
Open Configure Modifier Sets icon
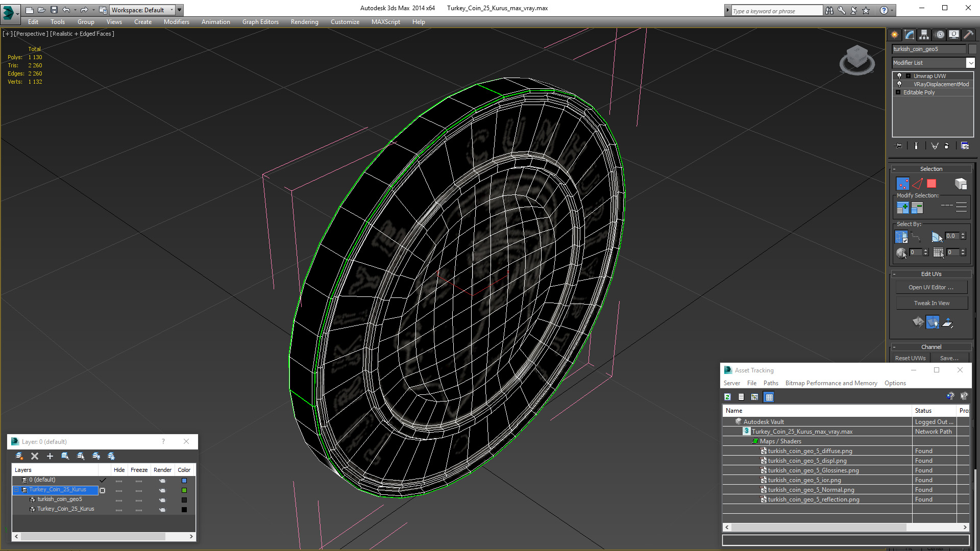coord(965,146)
